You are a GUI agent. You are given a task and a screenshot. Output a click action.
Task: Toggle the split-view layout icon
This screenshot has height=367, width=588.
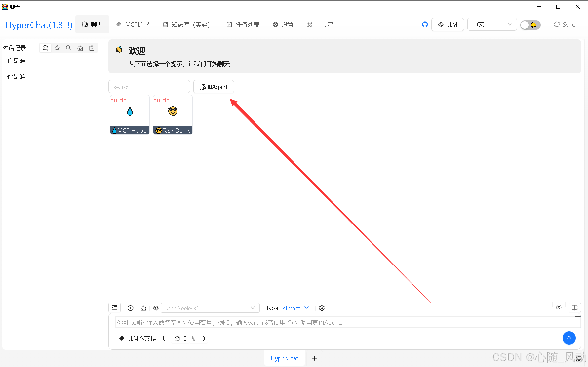[575, 307]
